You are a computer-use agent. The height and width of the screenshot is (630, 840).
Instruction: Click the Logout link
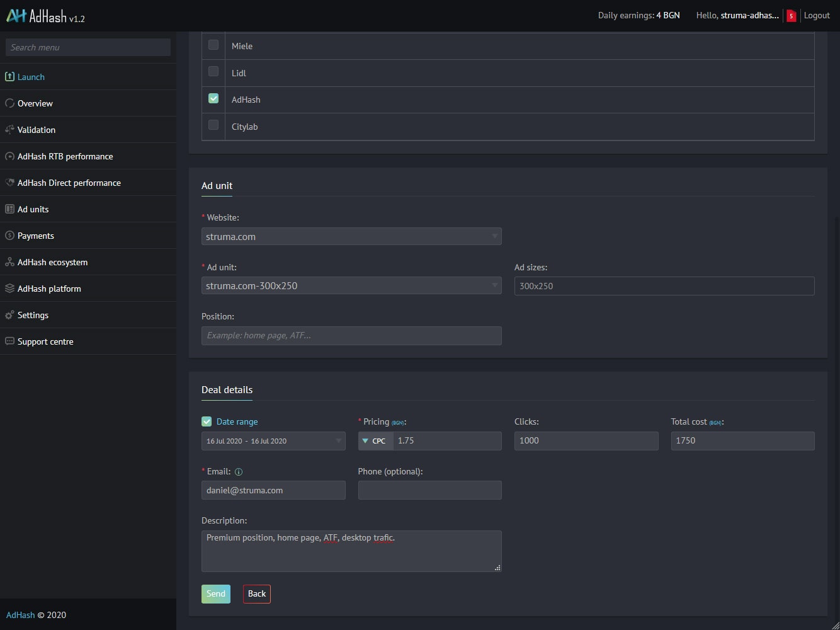pos(817,15)
